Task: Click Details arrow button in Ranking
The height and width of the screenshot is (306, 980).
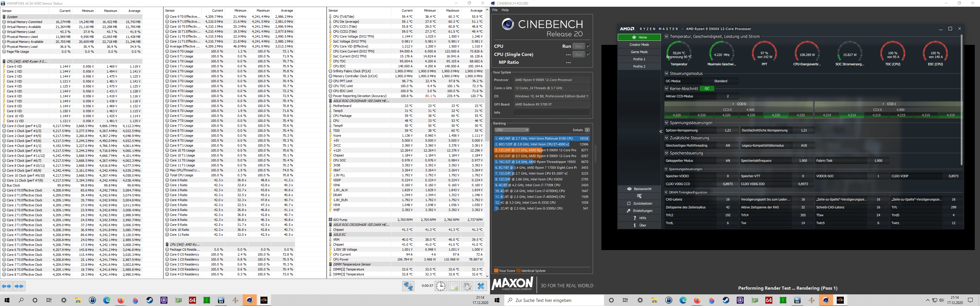Action: point(587,130)
